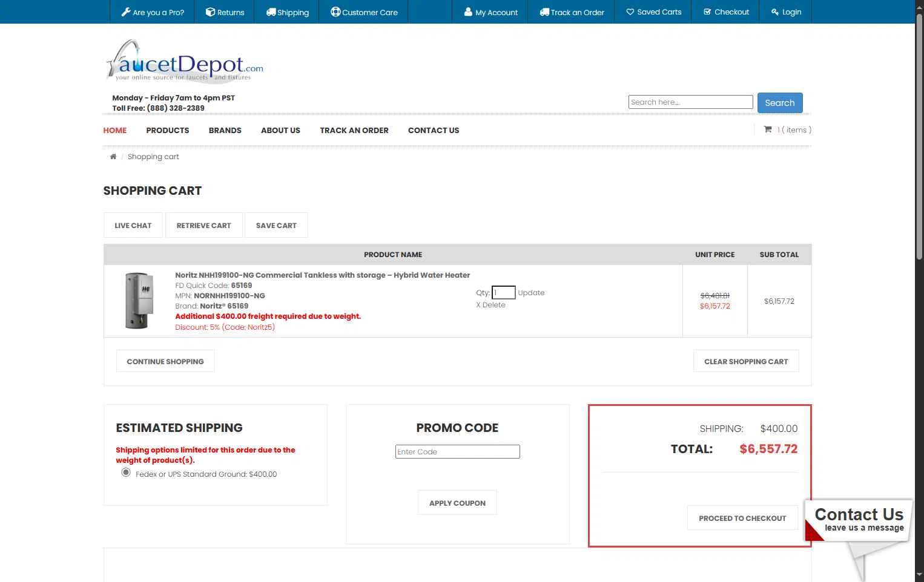Click the Discount: 5% (Code: Noritz5) text
The width and height of the screenshot is (924, 582).
[225, 327]
